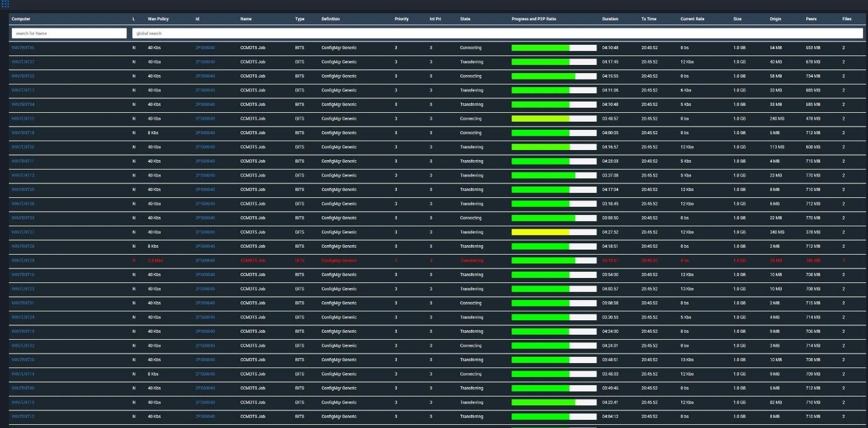This screenshot has width=868, height=428.
Task: Sort by the Peers column header
Action: click(811, 19)
